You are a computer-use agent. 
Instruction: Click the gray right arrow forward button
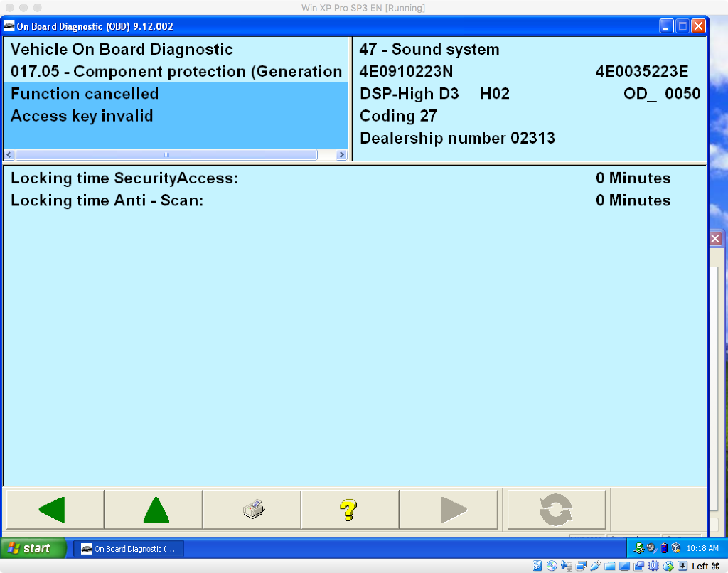click(454, 510)
